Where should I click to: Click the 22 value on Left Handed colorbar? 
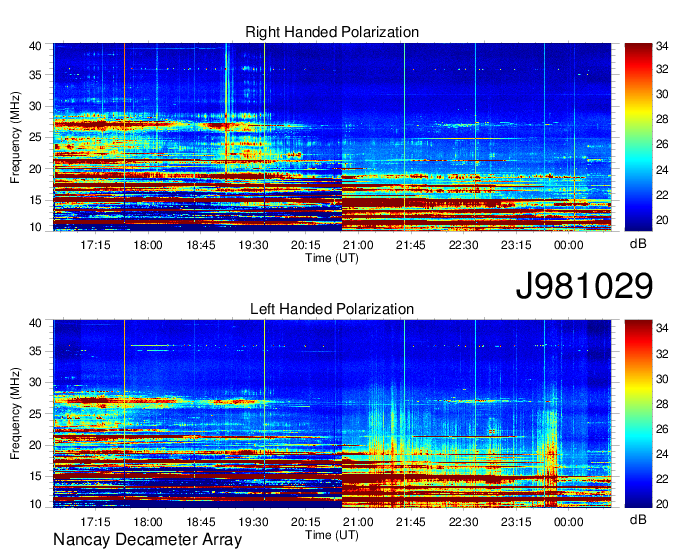coord(662,479)
